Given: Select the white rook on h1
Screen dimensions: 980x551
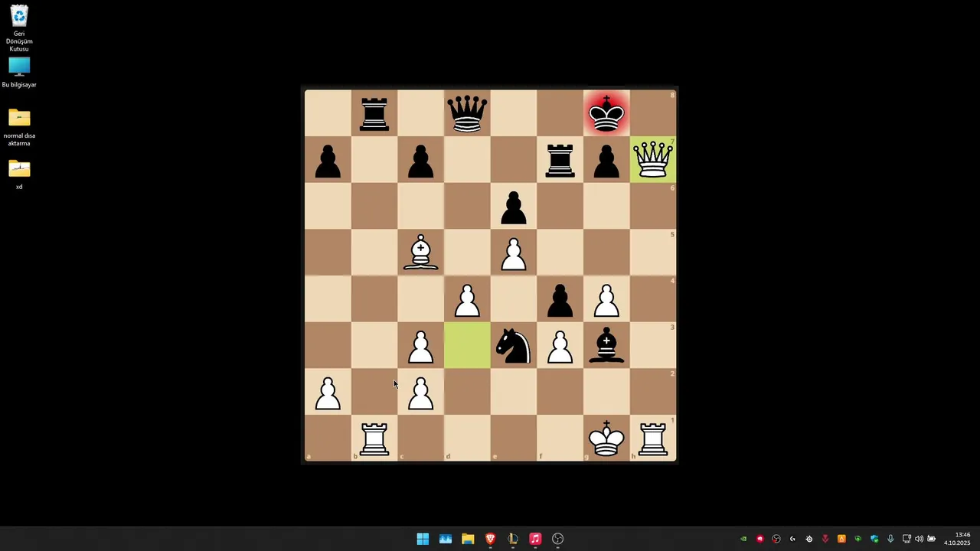Looking at the screenshot, I should click(653, 439).
